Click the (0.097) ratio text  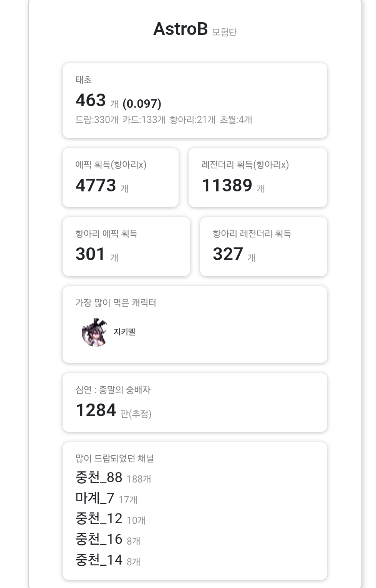[142, 104]
